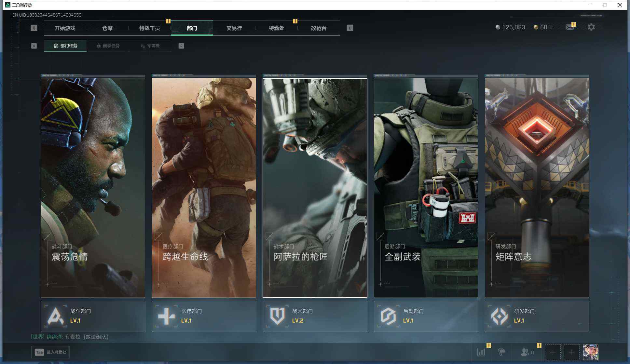Click the 研发部门 diamond icon

tap(499, 316)
